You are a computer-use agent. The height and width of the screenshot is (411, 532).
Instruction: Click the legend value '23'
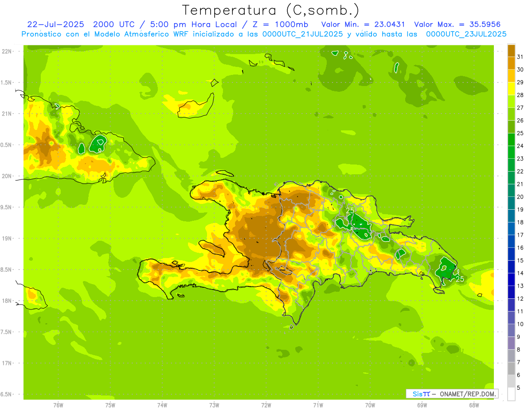click(x=520, y=158)
